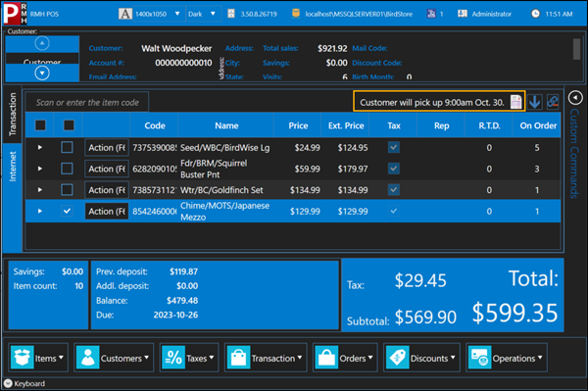
Task: Click the Customer button in customer panel
Action: point(42,60)
